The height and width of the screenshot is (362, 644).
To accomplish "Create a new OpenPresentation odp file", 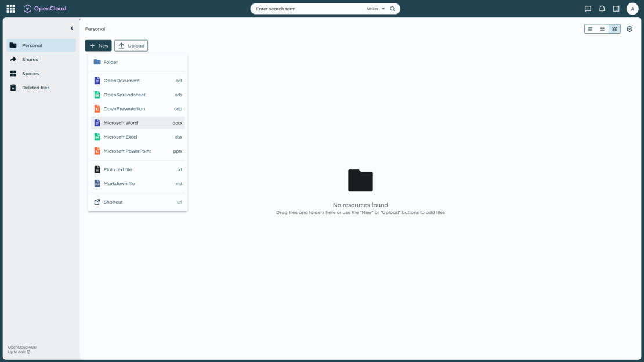I will 138,109.
